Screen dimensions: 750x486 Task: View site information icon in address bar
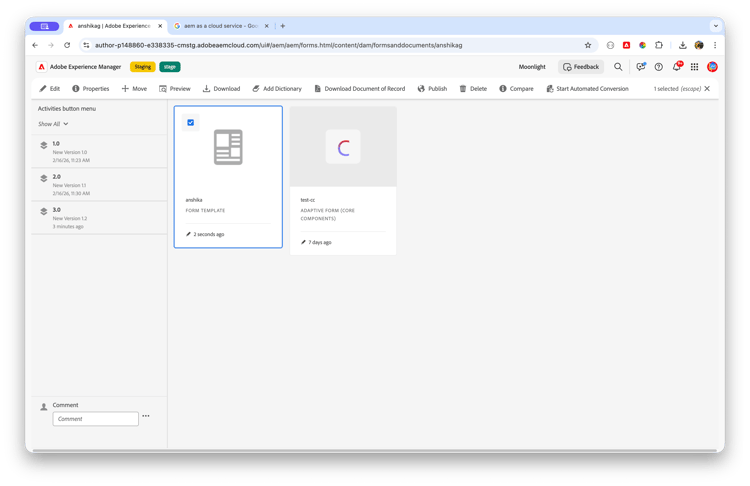coord(86,45)
